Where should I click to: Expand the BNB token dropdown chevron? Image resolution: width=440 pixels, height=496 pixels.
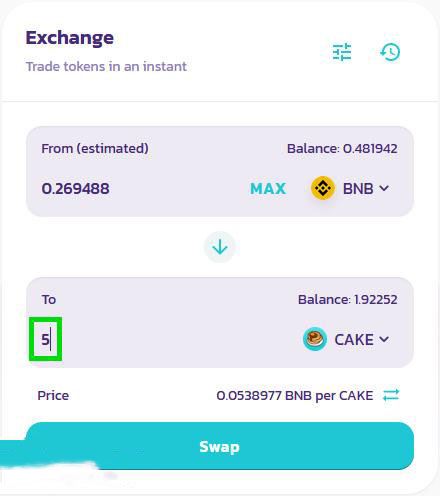[384, 188]
